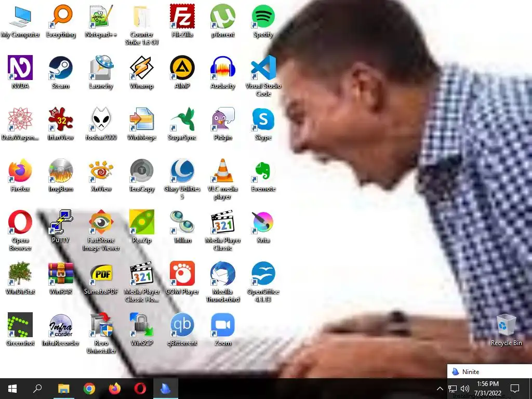Select the Trillian desktop shortcut
The height and width of the screenshot is (399, 532).
(182, 227)
